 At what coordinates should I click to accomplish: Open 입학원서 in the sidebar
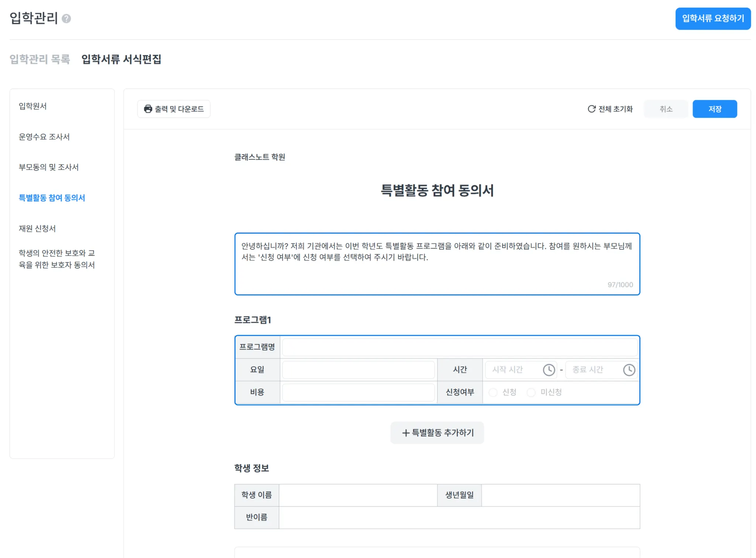click(33, 106)
